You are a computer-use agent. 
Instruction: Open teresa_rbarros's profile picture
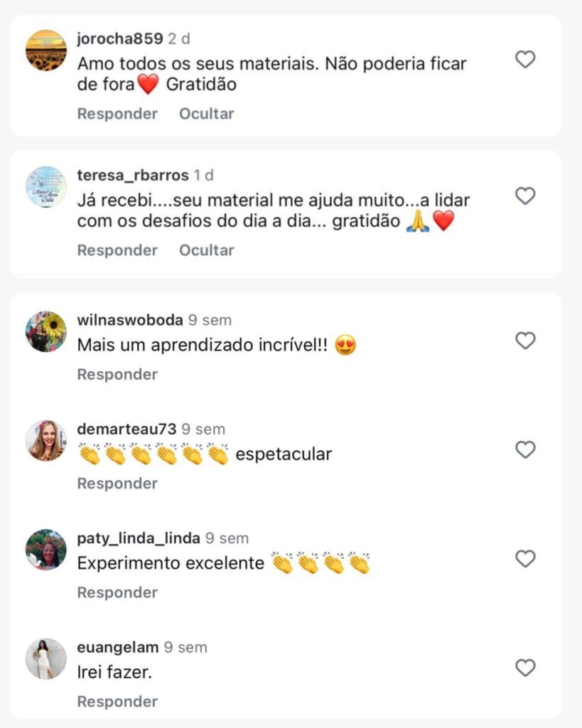pos(46,186)
